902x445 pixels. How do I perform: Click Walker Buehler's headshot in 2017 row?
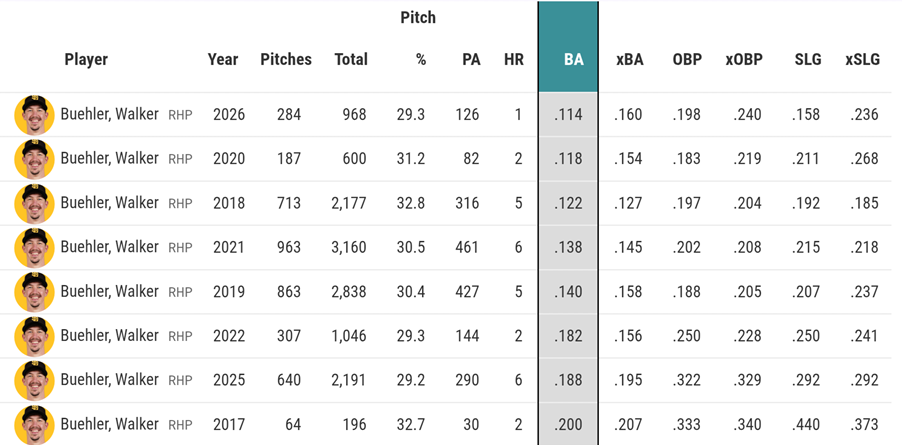coord(35,425)
